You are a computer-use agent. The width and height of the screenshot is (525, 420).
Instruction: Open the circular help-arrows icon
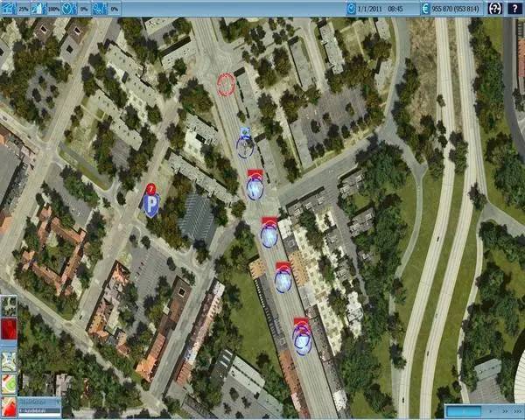point(494,8)
